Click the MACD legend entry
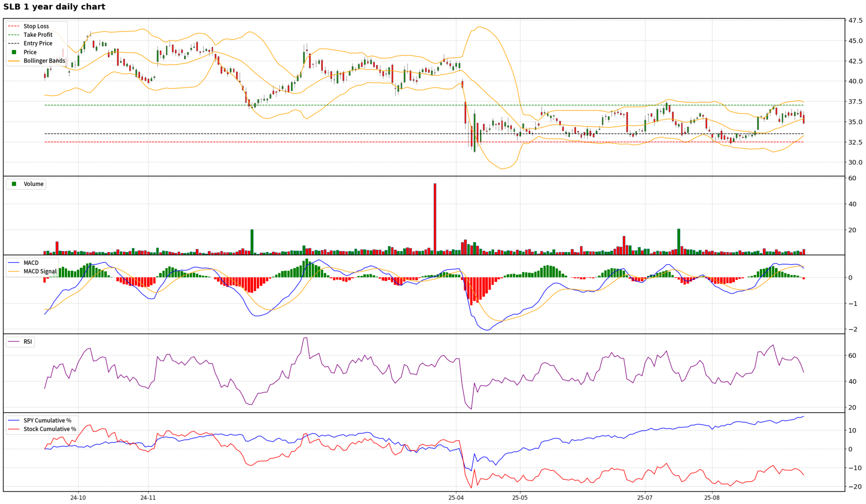866x504 pixels. coord(31,263)
